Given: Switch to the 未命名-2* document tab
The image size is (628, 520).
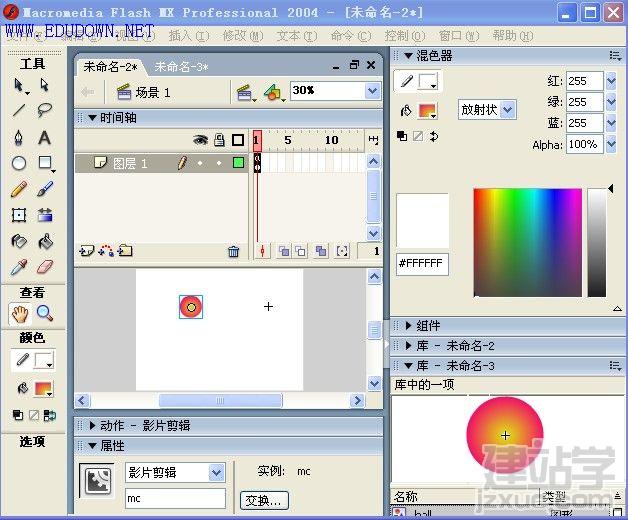Looking at the screenshot, I should tap(110, 67).
